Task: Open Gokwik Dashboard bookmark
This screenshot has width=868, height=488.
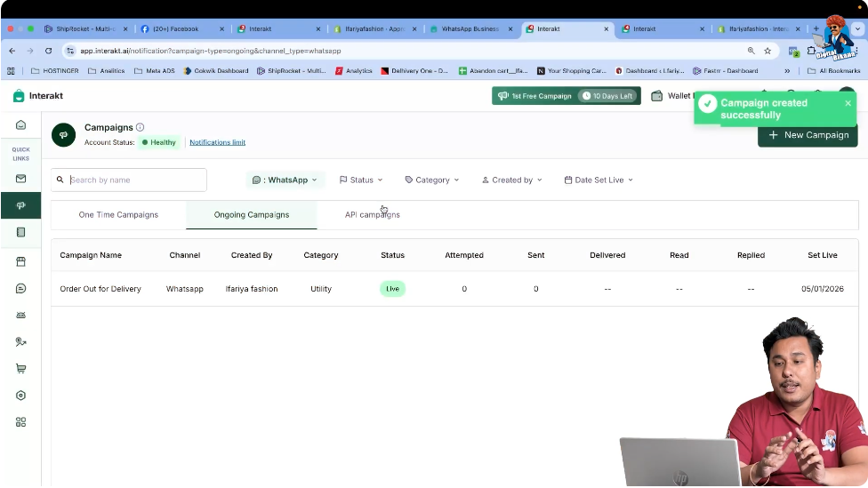Action: click(x=216, y=71)
